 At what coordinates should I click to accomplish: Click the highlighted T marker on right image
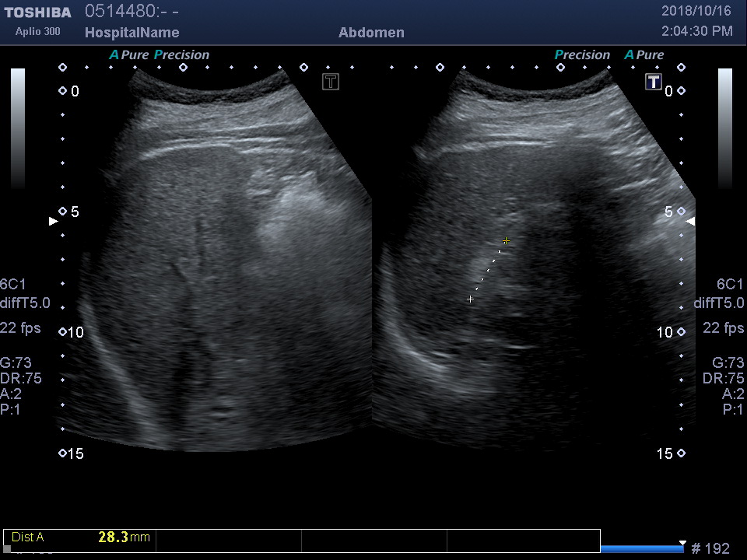[654, 82]
